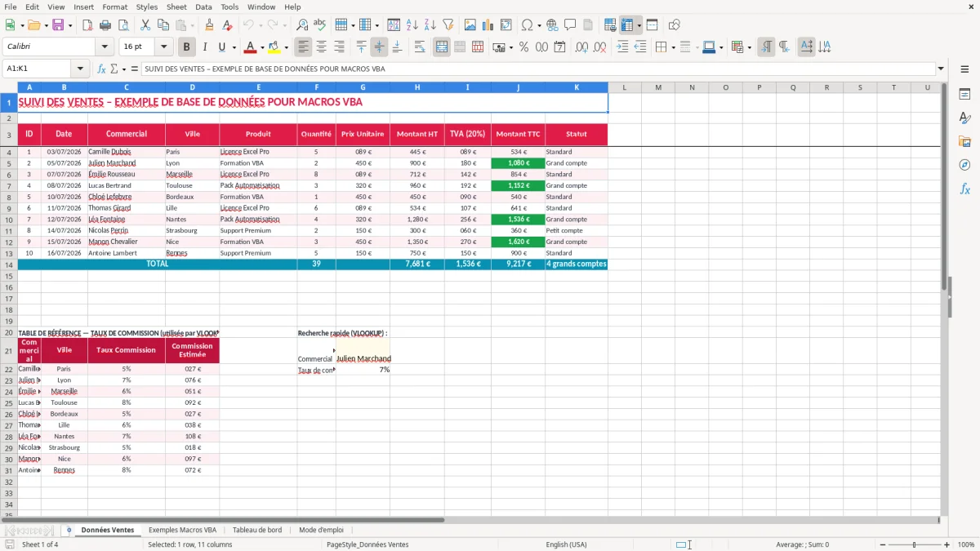This screenshot has width=980, height=551.
Task: Open the background color dropdown arrow
Action: (285, 47)
